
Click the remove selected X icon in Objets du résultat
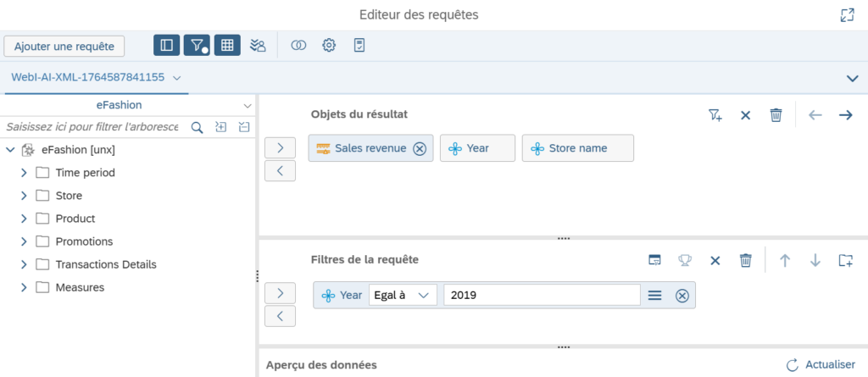click(746, 115)
